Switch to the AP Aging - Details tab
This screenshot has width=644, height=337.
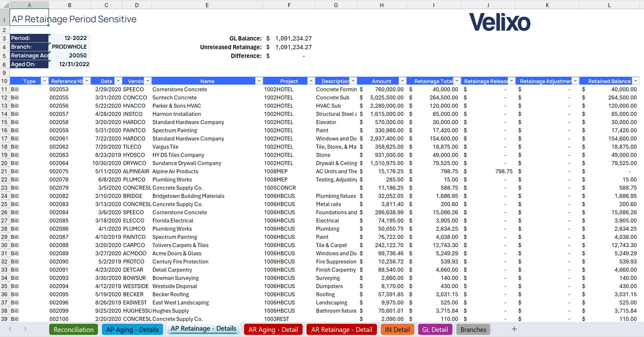pos(132,330)
